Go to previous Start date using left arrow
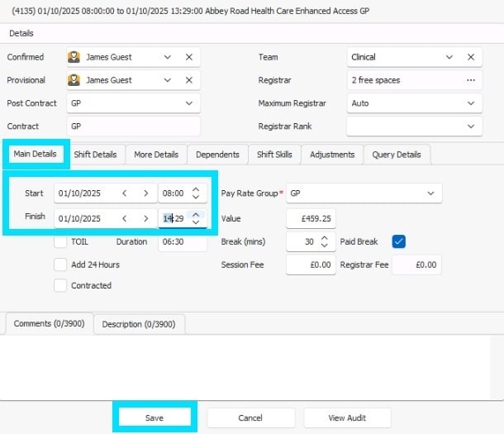Image resolution: width=504 pixels, height=434 pixels. click(125, 193)
